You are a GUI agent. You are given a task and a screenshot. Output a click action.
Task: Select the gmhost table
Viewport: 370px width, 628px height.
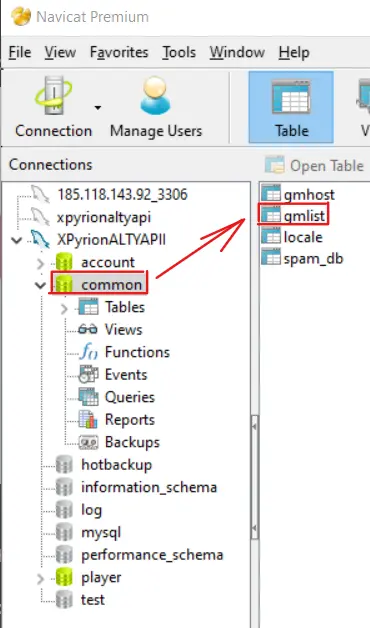(309, 195)
